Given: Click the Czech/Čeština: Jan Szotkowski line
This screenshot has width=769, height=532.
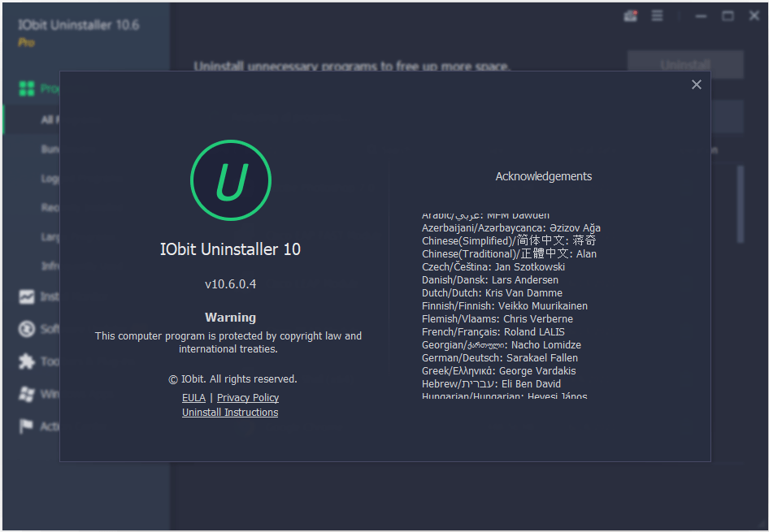Looking at the screenshot, I should 493,267.
